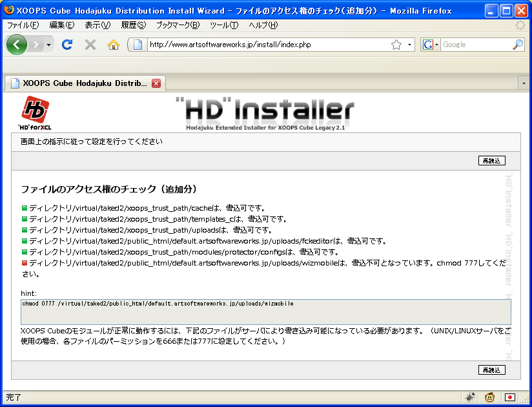Click the Reload page icon
Screen dimensions: 532x407
click(67, 45)
